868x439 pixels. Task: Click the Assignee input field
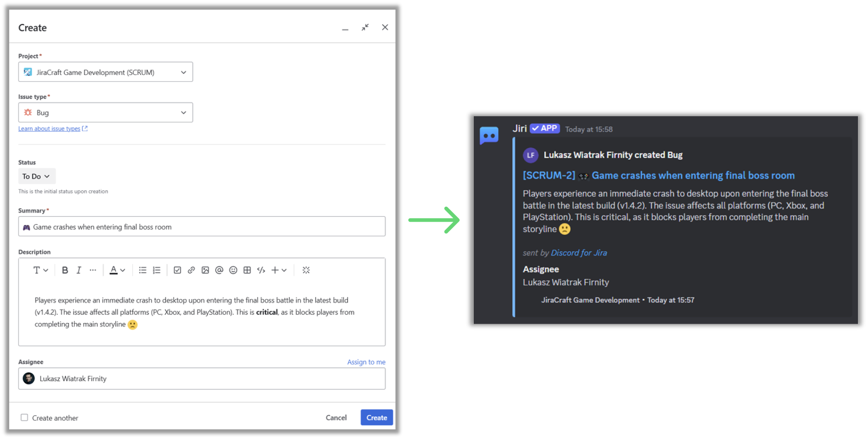click(x=202, y=379)
